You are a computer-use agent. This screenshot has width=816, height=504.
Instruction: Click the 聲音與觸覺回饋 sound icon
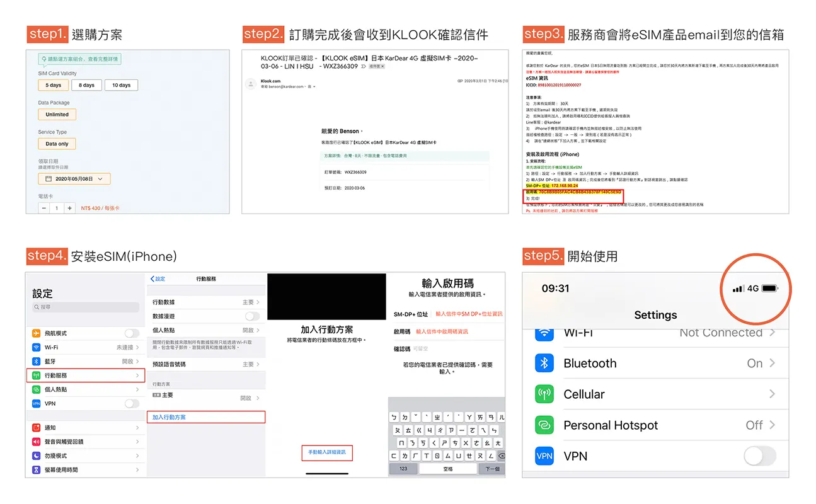[37, 442]
